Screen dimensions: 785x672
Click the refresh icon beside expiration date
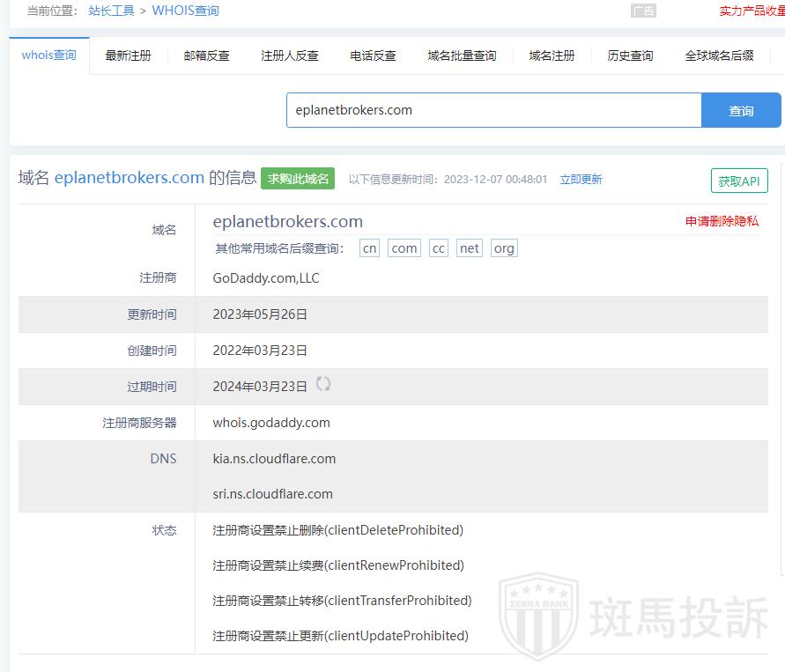[323, 384]
